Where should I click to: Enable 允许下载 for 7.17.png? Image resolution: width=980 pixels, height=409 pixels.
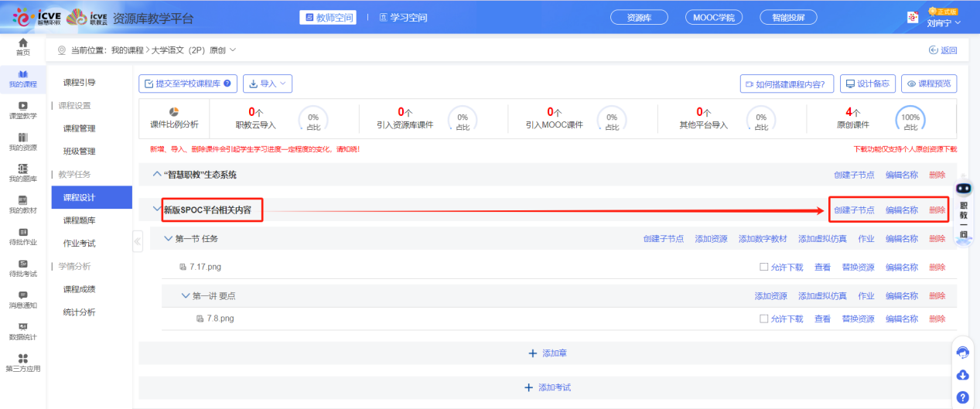[764, 268]
